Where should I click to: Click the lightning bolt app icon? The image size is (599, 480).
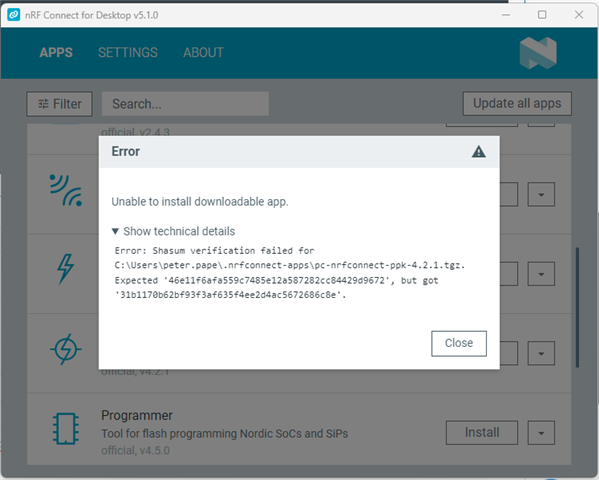coord(66,269)
